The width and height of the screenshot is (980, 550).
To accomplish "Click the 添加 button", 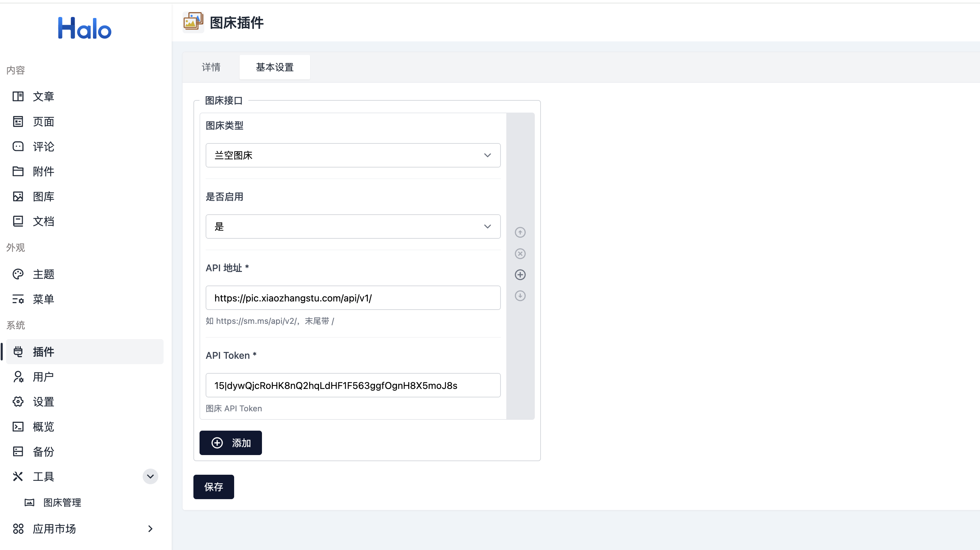I will [230, 443].
